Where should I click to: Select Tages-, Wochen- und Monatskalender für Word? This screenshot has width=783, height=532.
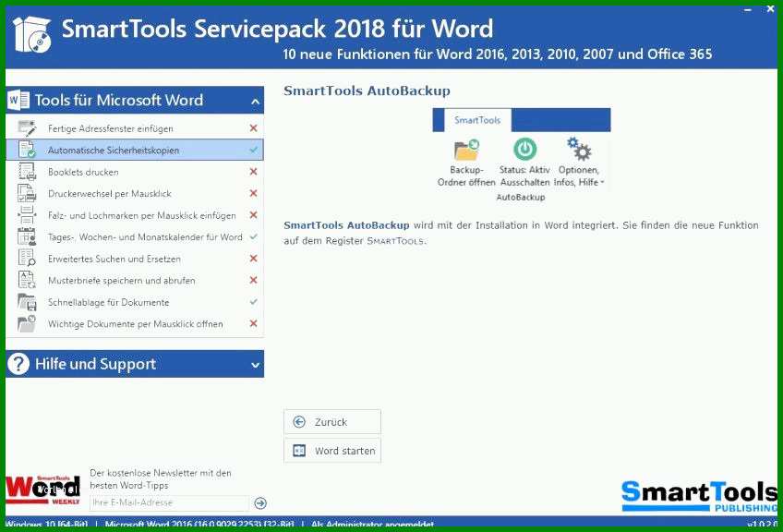point(135,236)
